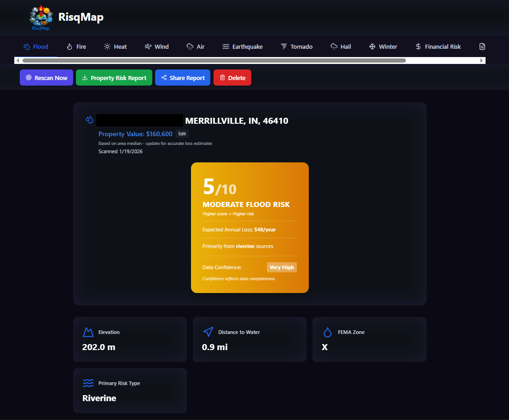Image resolution: width=509 pixels, height=420 pixels.
Task: Click the FEMA Zone droplet icon
Action: (327, 332)
